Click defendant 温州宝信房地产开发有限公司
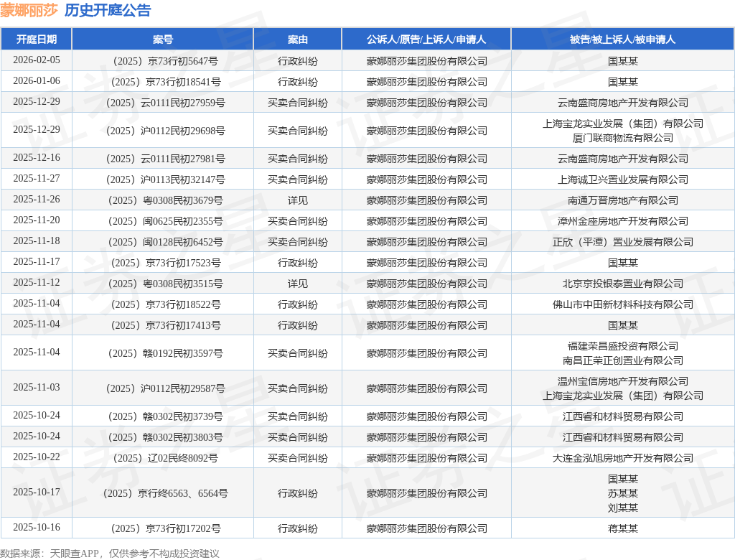This screenshot has width=735, height=560. point(622,381)
